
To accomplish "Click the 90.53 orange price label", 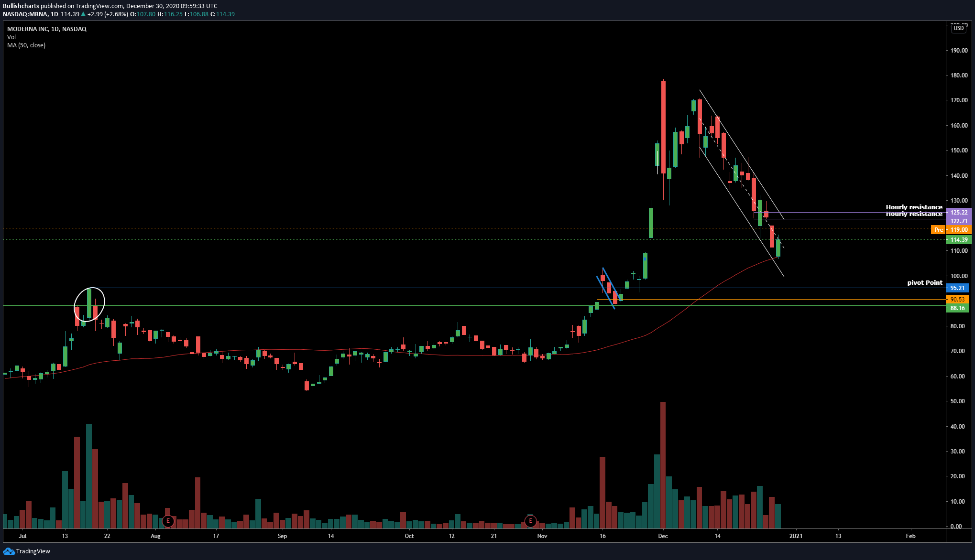I will [957, 300].
